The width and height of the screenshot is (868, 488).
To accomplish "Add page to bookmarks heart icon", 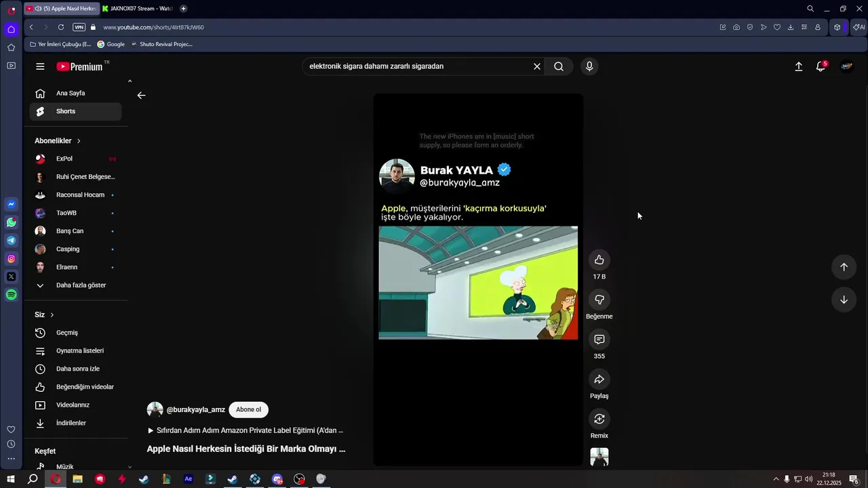I will 777,27.
